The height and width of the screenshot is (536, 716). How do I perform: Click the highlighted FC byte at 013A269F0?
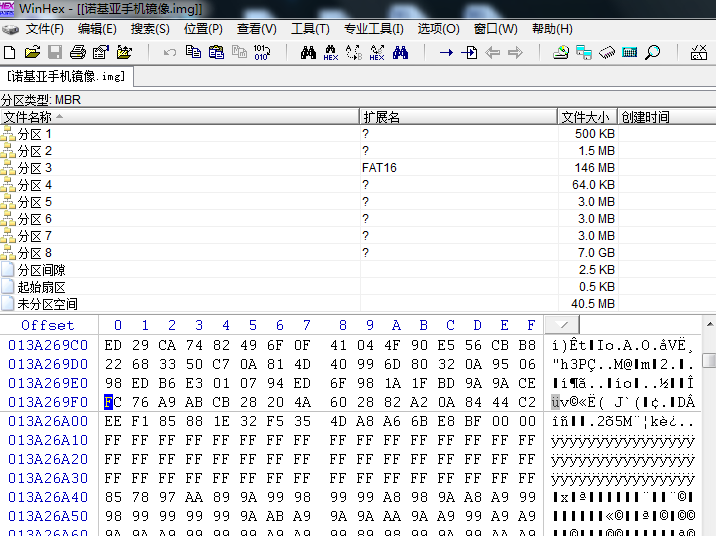tap(113, 402)
